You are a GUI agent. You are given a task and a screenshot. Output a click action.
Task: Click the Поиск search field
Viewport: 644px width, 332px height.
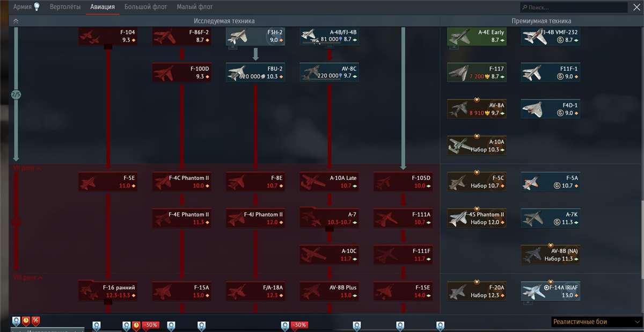pos(573,8)
